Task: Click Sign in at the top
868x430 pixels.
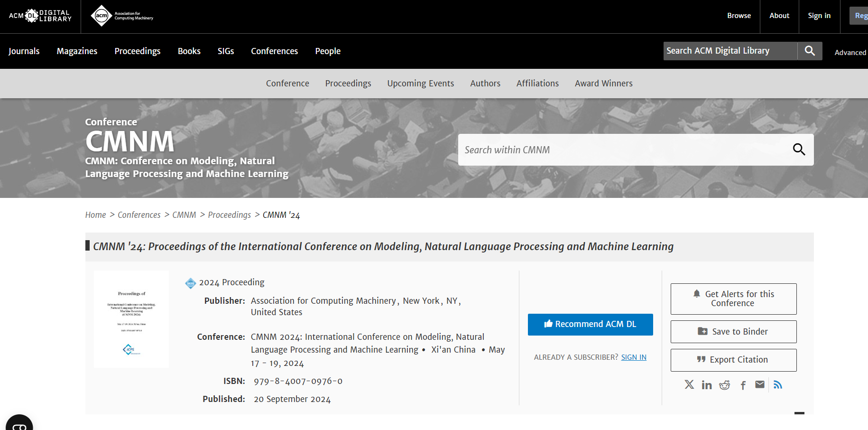Action: (819, 16)
